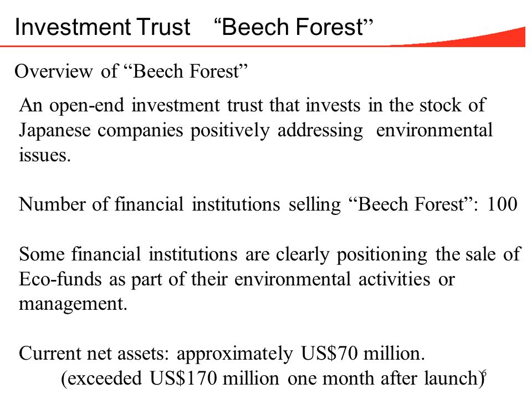Viewport: 532px width, 399px height.
Task: Click the word 'management.'
Action: [x=73, y=304]
